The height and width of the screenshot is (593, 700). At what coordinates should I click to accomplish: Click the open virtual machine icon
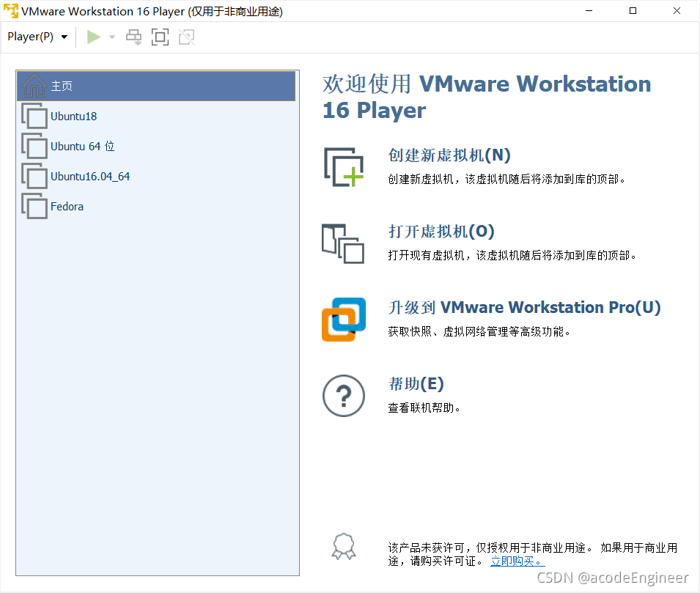[343, 243]
